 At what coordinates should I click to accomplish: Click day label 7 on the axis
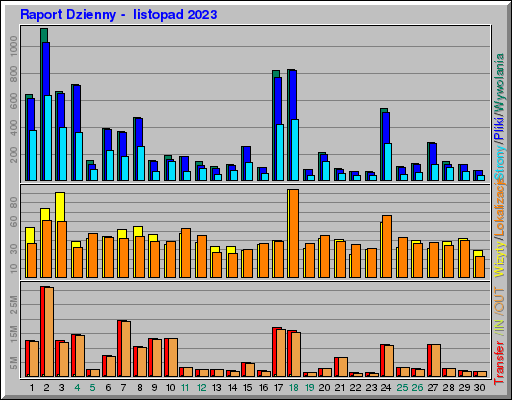[x=123, y=388]
